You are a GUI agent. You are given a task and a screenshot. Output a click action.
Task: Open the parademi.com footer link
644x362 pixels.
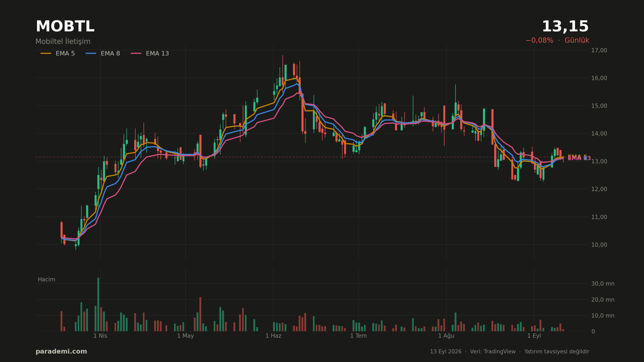tap(61, 352)
